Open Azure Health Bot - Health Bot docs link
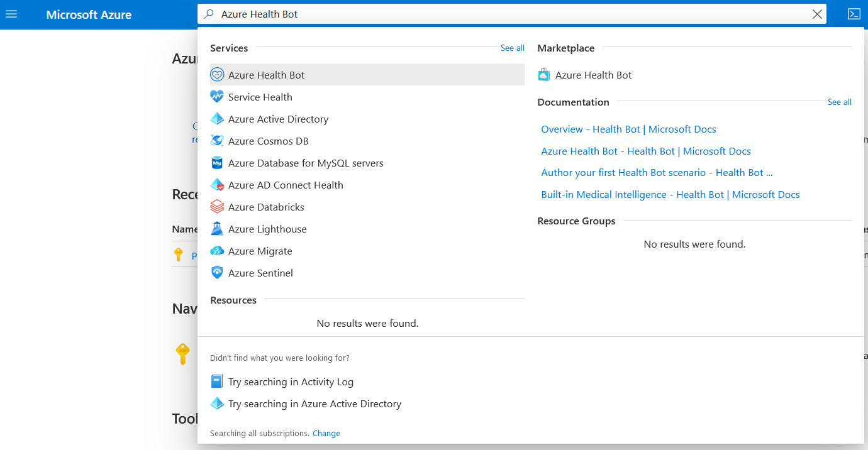This screenshot has width=868, height=450. click(x=646, y=151)
